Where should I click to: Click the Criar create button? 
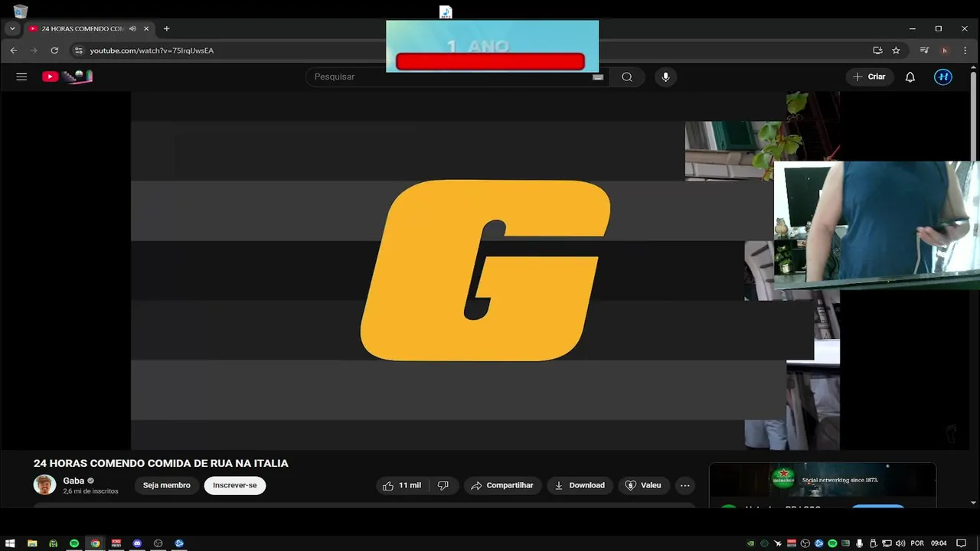870,77
